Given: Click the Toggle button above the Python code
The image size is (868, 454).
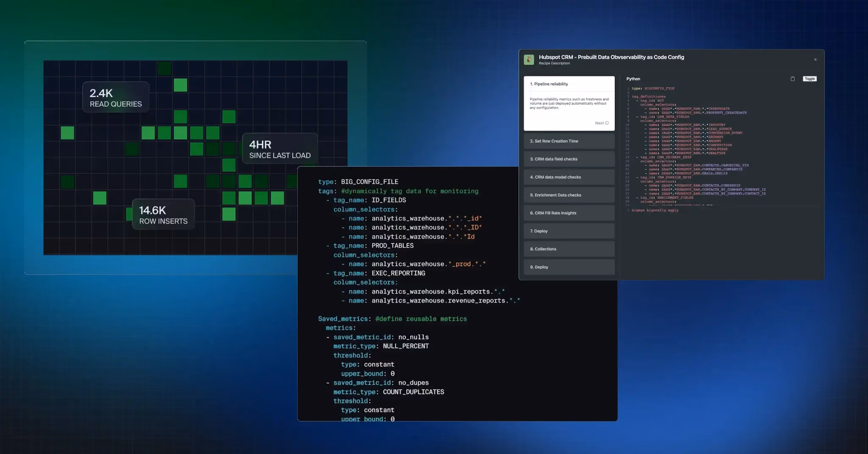Looking at the screenshot, I should pos(810,79).
